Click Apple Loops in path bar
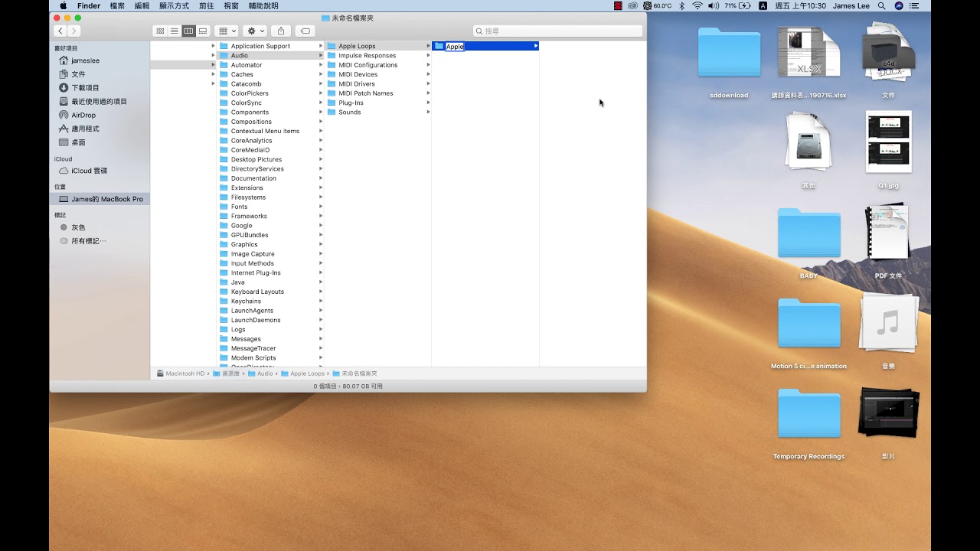 click(303, 373)
